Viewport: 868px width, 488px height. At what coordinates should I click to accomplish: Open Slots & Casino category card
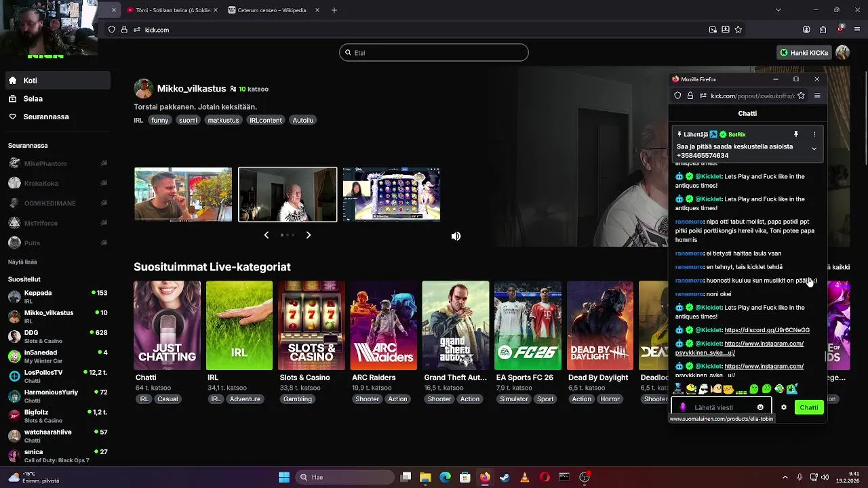coord(311,325)
